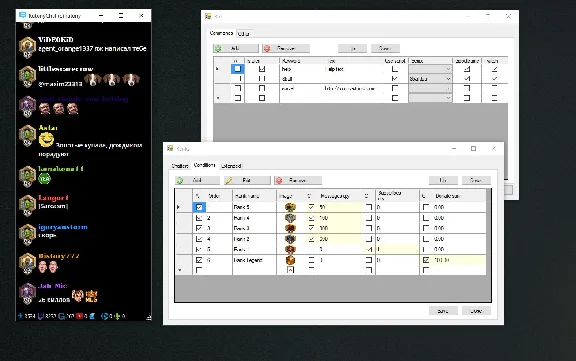The height and width of the screenshot is (361, 576).
Task: Click the green Add icon in the Commands window
Action: (x=218, y=48)
